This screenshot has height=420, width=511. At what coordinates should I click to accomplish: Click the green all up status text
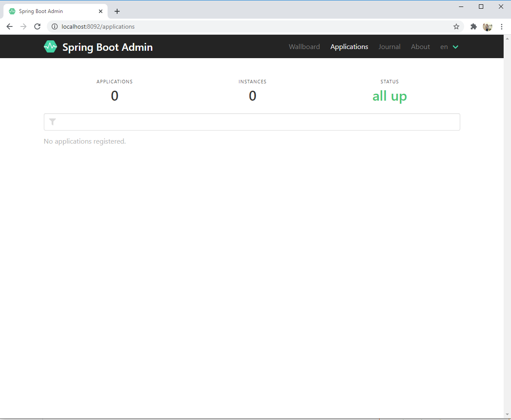coord(389,96)
